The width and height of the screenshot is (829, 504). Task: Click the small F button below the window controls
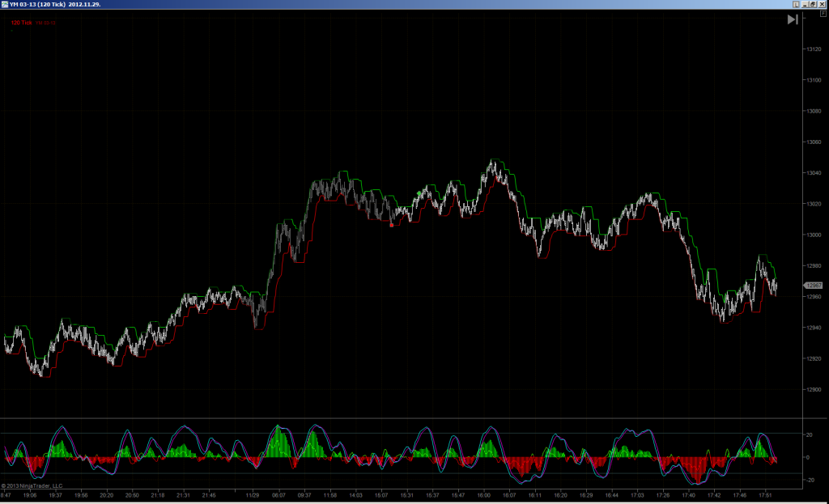(823, 14)
